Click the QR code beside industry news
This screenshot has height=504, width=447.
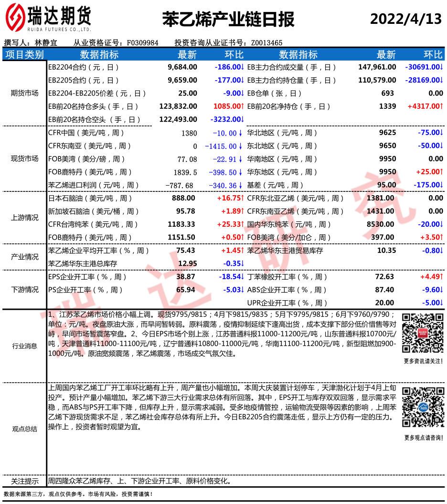423,333
